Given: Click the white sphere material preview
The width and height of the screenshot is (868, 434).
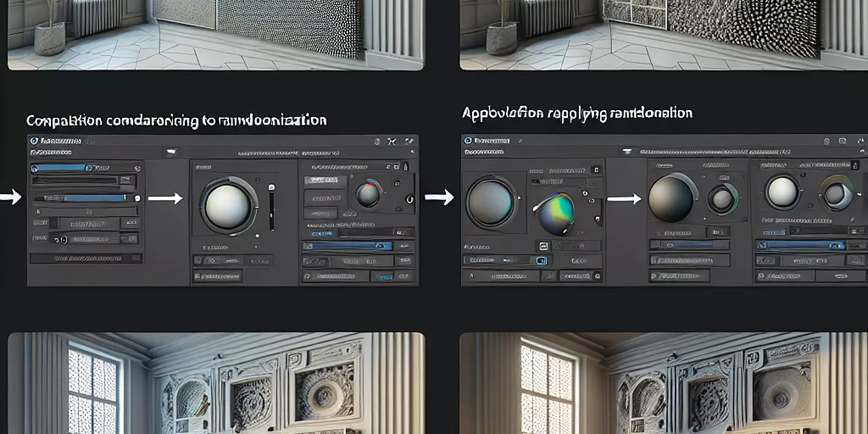Looking at the screenshot, I should [228, 205].
